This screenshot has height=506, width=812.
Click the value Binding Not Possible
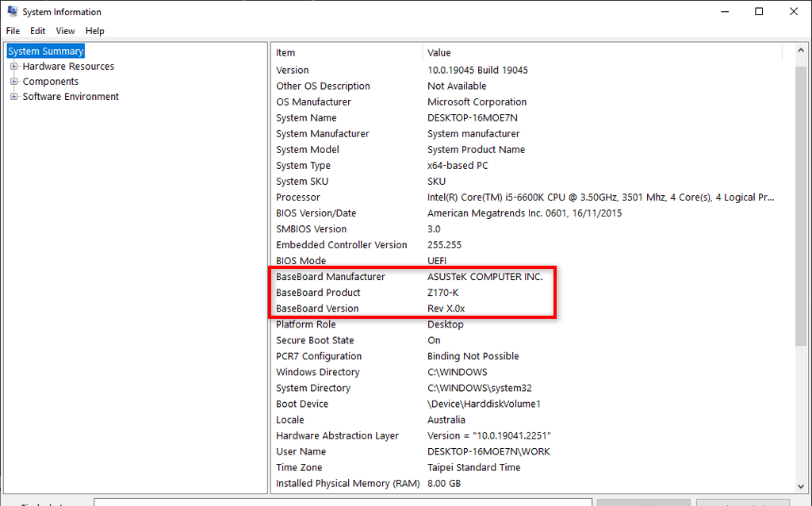[473, 356]
